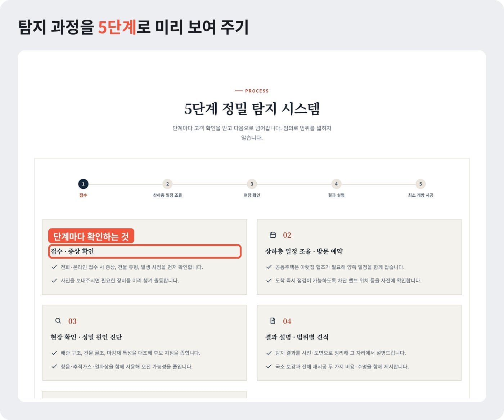Click the number 03 in the card

[x=72, y=321]
